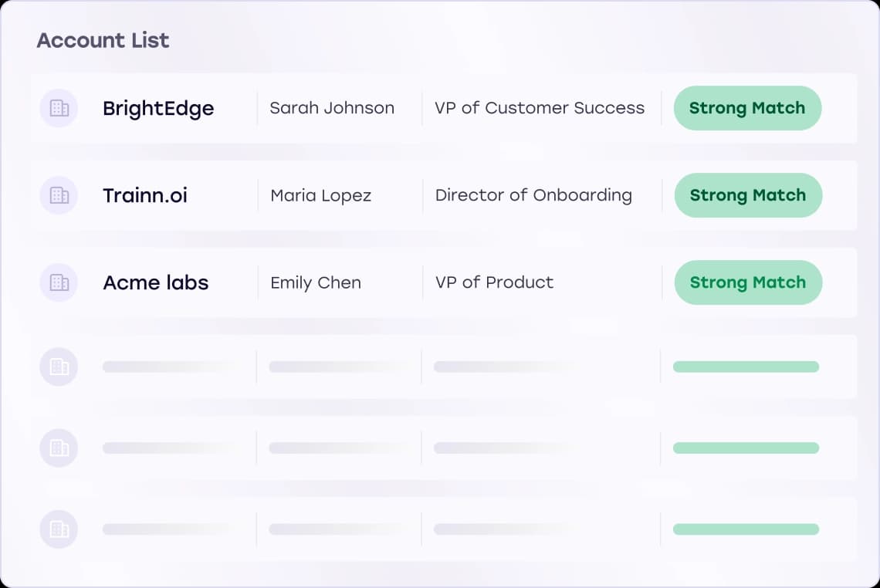880x588 pixels.
Task: Click the Acme labs account name
Action: (x=155, y=282)
